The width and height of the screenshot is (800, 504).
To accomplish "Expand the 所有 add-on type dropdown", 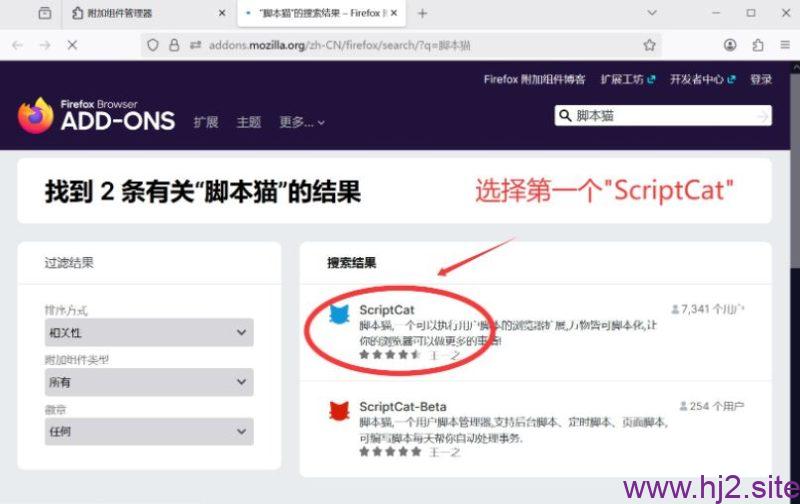I will tap(149, 382).
